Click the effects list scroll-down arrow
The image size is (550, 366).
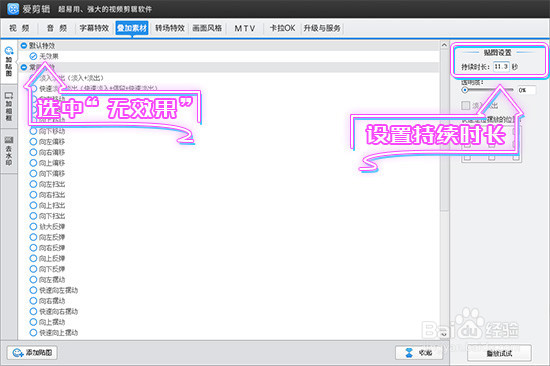(x=444, y=334)
